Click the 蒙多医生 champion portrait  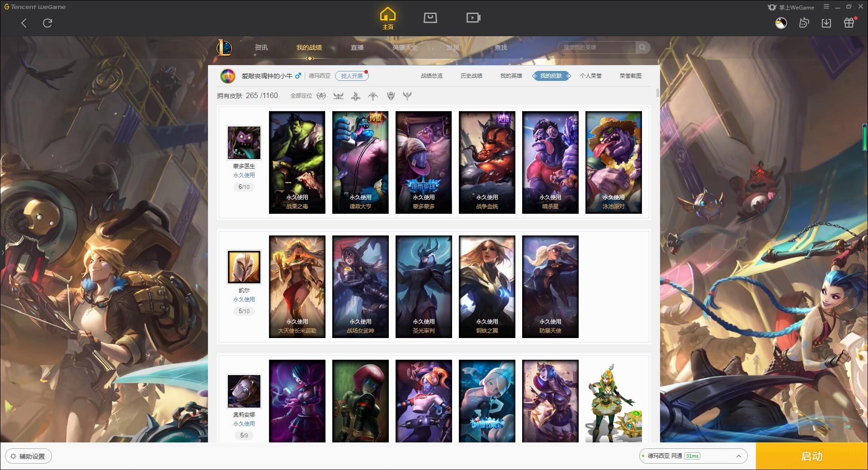click(244, 142)
